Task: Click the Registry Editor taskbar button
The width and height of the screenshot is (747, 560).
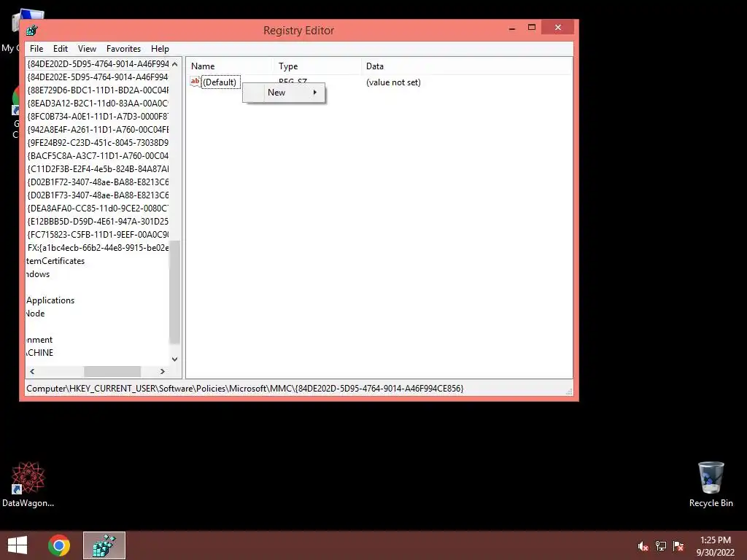Action: pyautogui.click(x=104, y=545)
